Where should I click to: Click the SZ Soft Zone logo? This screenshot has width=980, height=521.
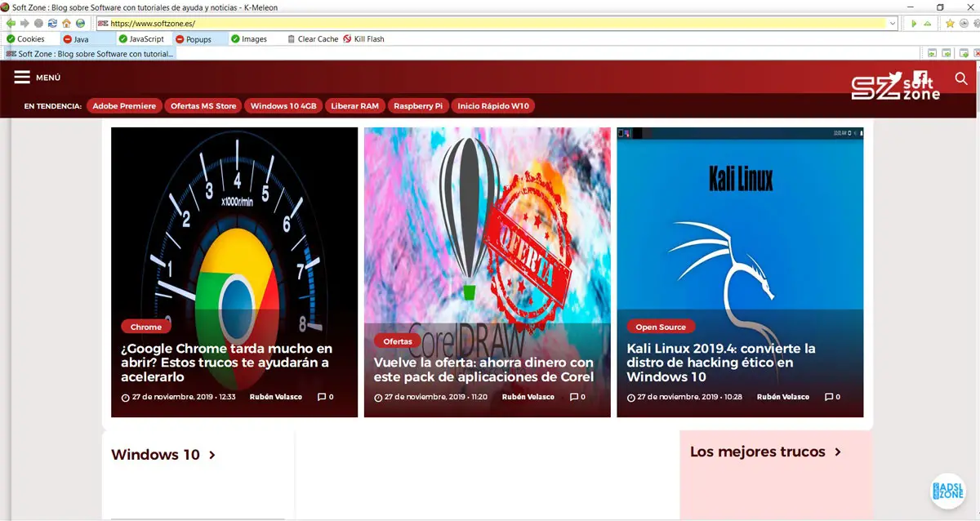(895, 88)
